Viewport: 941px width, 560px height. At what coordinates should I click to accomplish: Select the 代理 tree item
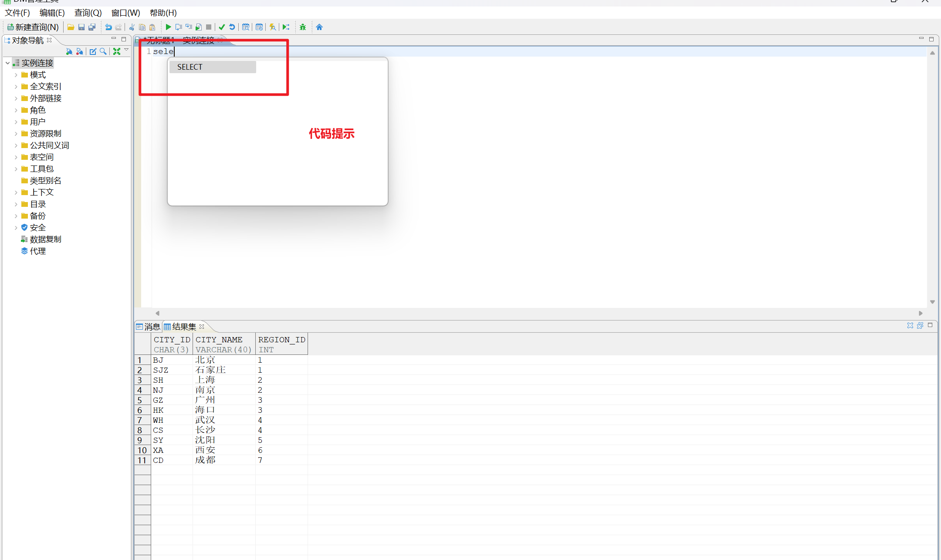(37, 251)
